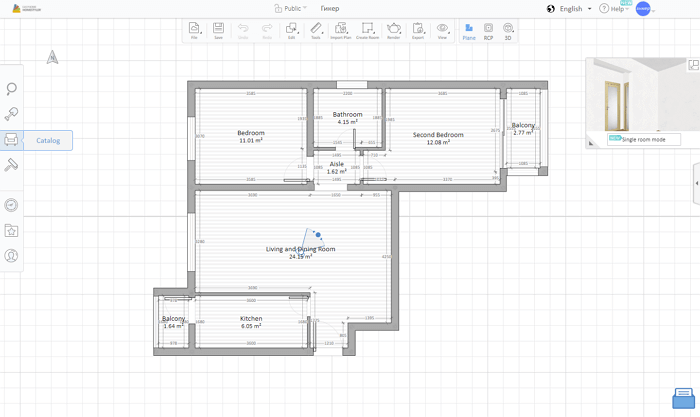Select the paint roller icon in sidebar
The height and width of the screenshot is (417, 700).
point(12,165)
